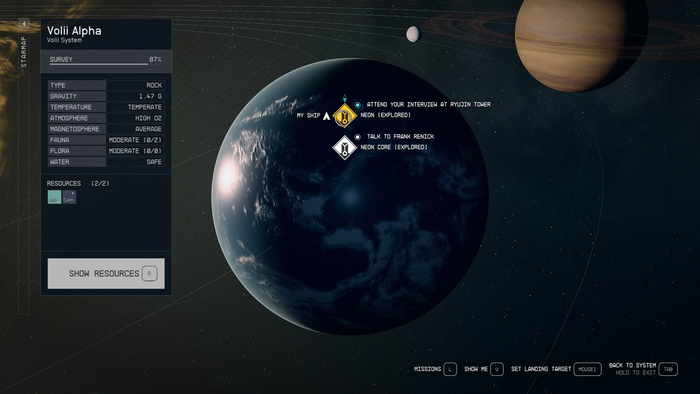Click the Magnetosphere Average row
The height and width of the screenshot is (394, 700).
click(x=106, y=129)
